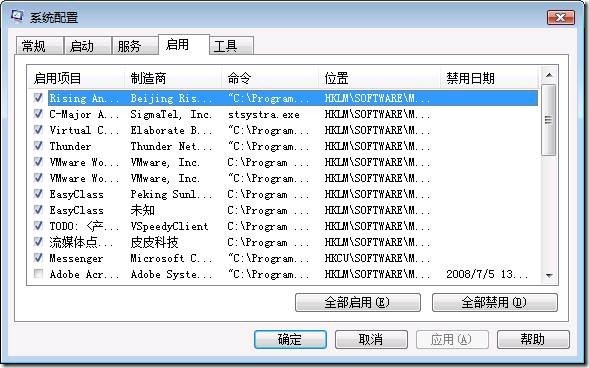
Task: Sort by the 制造商 column header
Action: tap(173, 78)
